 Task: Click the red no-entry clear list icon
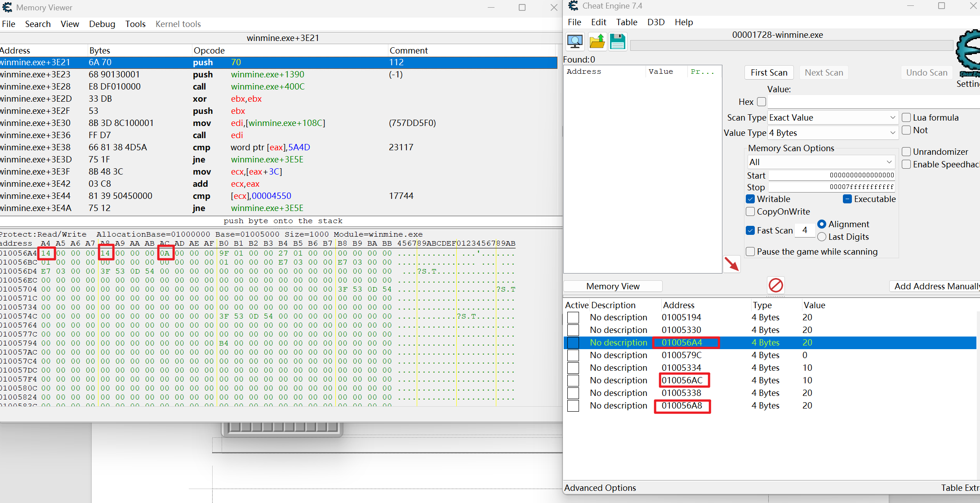tap(776, 285)
